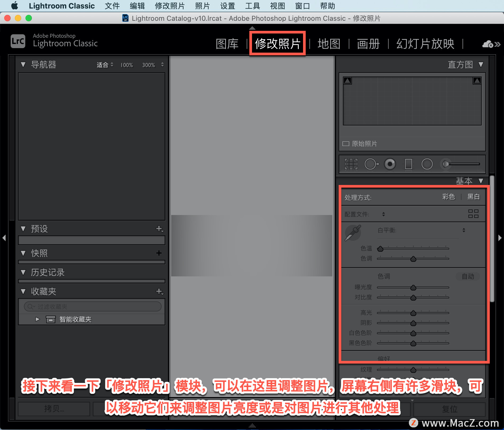
Task: Set navigator zoom to 300%
Action: 148,65
